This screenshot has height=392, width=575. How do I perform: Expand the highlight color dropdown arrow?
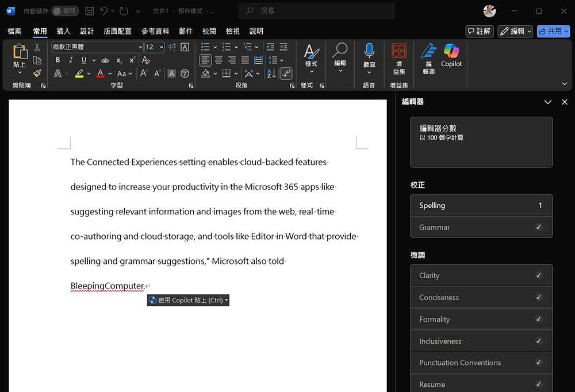[x=89, y=74]
